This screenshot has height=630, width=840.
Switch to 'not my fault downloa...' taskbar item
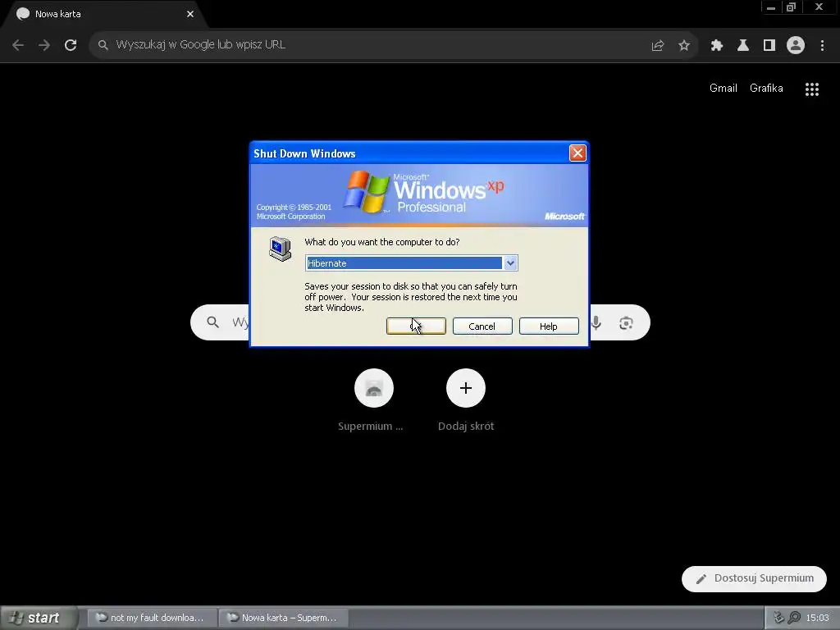[x=152, y=618]
